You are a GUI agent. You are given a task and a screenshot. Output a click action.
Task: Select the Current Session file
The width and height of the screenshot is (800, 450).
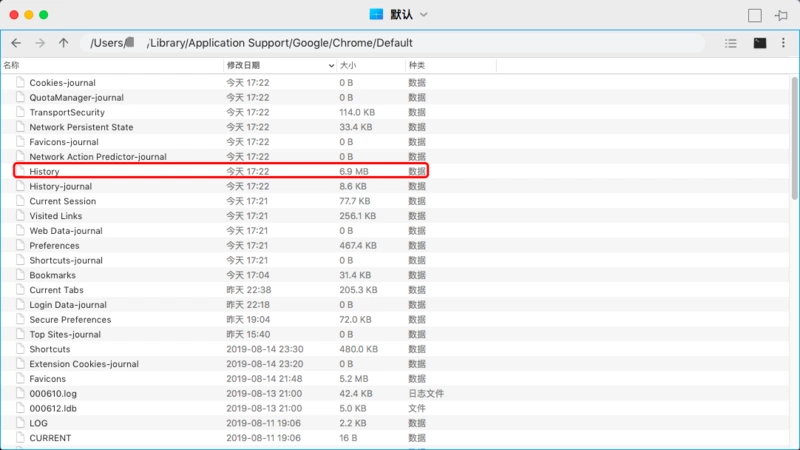(x=63, y=201)
